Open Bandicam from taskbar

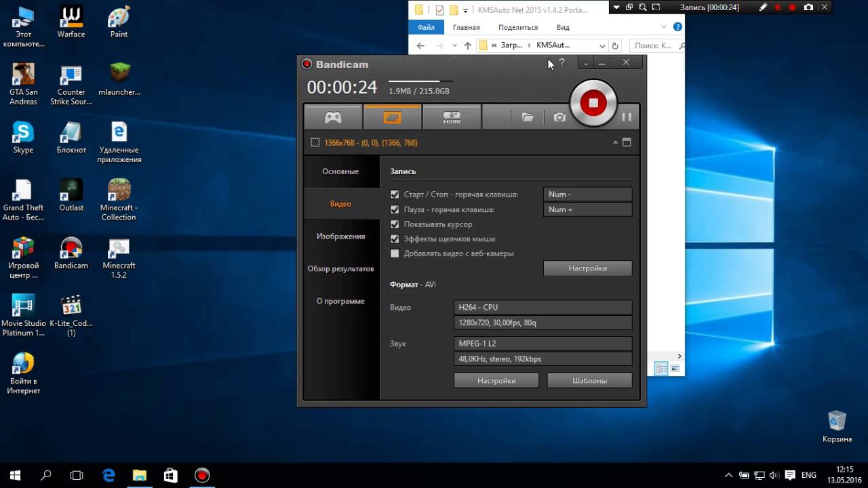[201, 475]
